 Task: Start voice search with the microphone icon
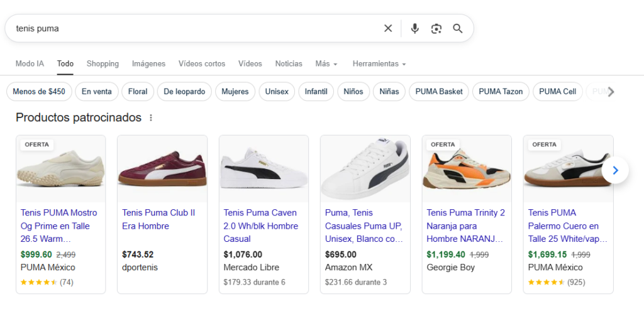[x=414, y=28]
